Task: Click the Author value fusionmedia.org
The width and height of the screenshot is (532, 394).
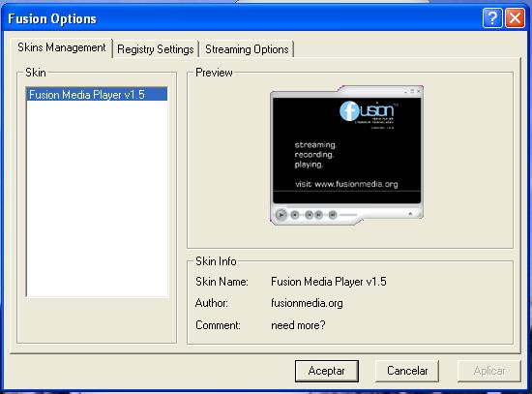Action: 307,303
